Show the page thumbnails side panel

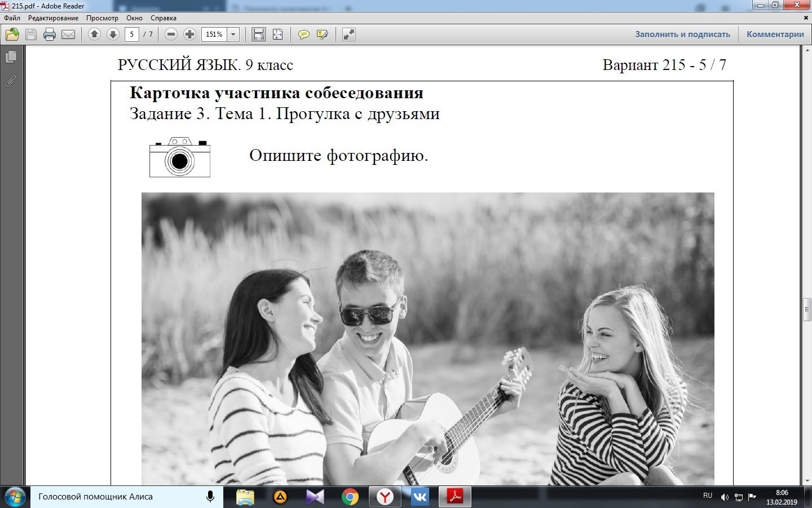pyautogui.click(x=11, y=57)
